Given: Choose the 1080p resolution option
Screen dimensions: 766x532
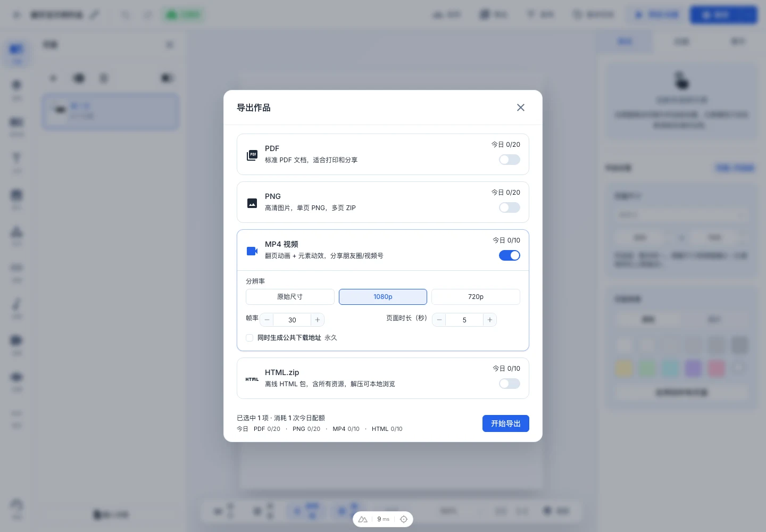Looking at the screenshot, I should click(383, 297).
